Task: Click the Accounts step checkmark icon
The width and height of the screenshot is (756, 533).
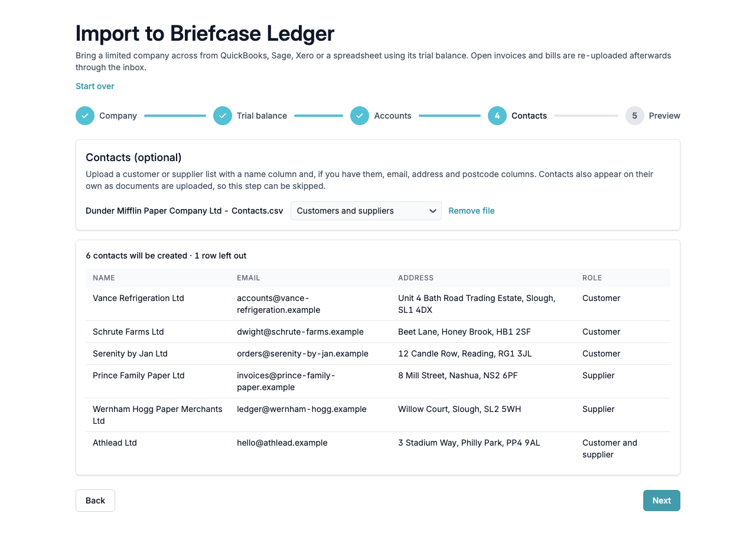Action: coord(360,116)
